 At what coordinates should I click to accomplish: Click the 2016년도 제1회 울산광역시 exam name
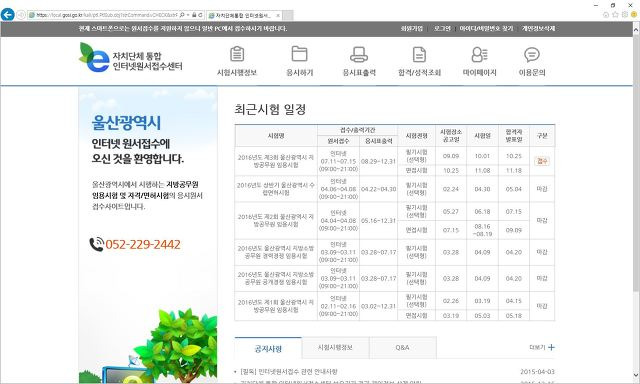click(276, 306)
